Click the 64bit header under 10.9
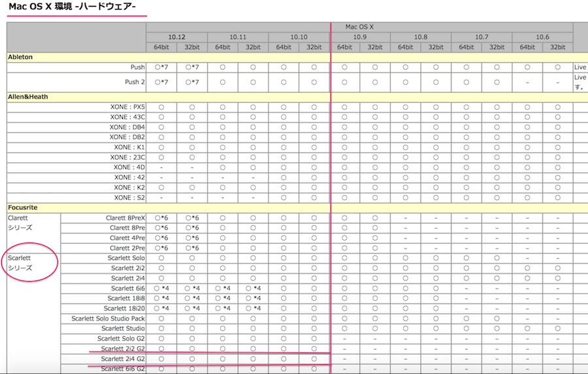The width and height of the screenshot is (588, 374). pyautogui.click(x=344, y=47)
